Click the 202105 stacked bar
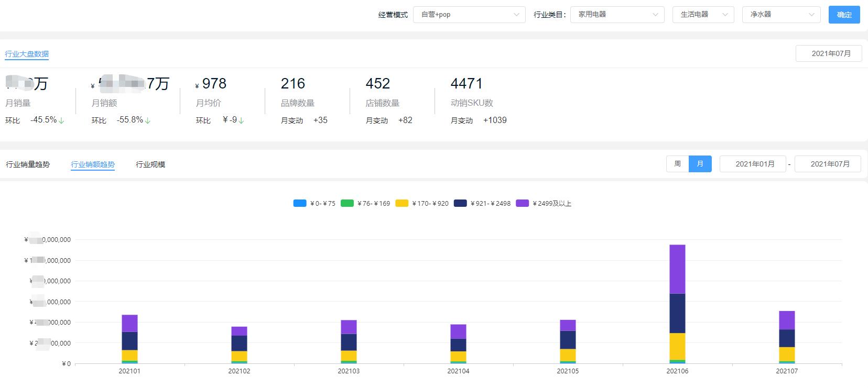This screenshot has width=868, height=388. [568, 342]
